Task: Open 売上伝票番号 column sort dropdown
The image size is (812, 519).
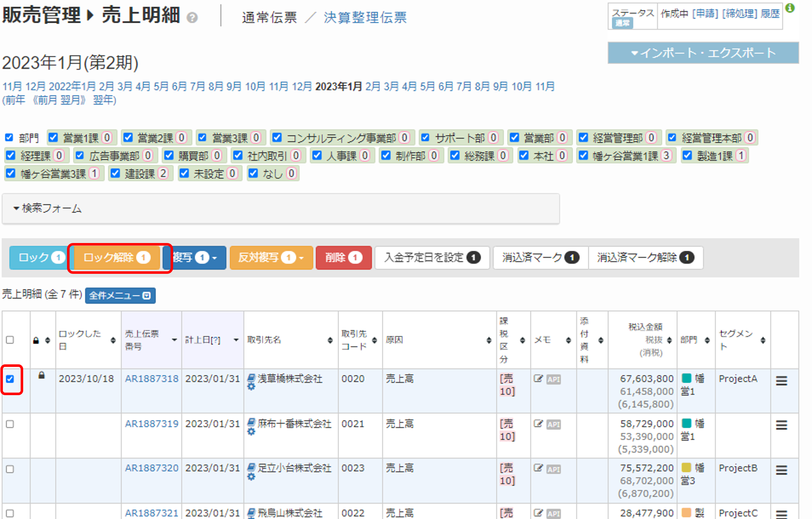Action: [174, 340]
